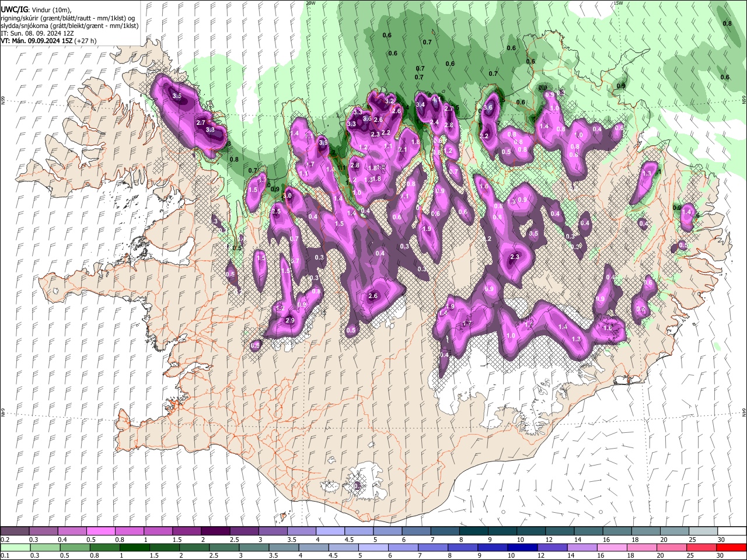Image resolution: width=747 pixels, height=560 pixels.
Task: Click the 0.8 rain value in the top-right corner
Action: (727, 24)
